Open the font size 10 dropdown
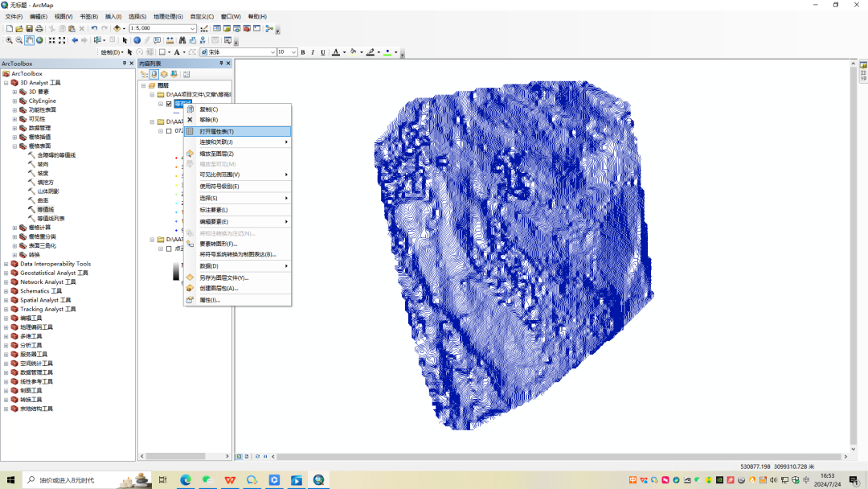 [x=293, y=52]
